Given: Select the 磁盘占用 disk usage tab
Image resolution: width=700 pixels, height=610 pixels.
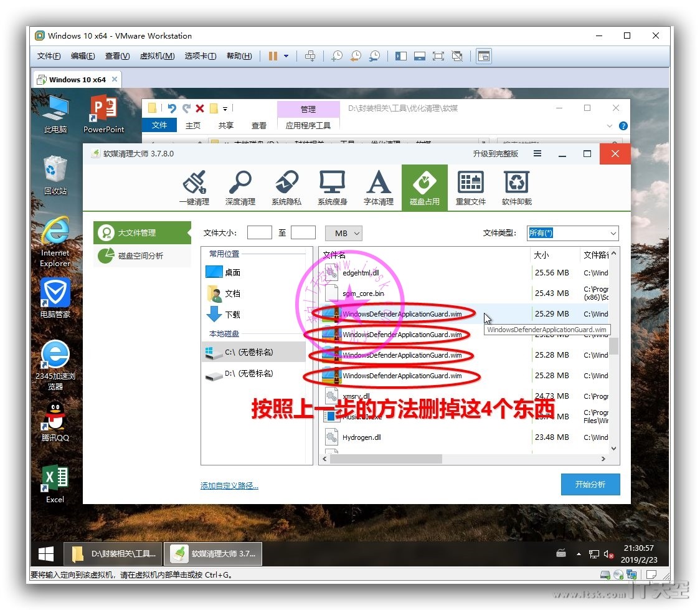Looking at the screenshot, I should tap(425, 188).
